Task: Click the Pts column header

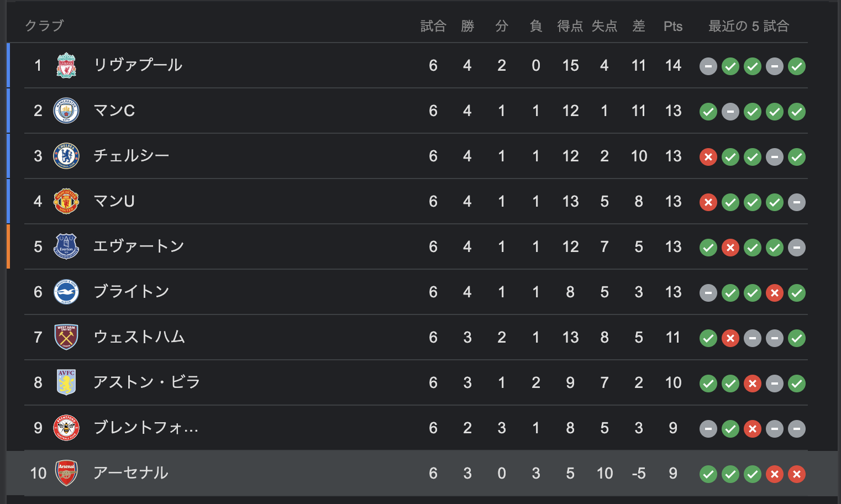Action: pyautogui.click(x=673, y=27)
